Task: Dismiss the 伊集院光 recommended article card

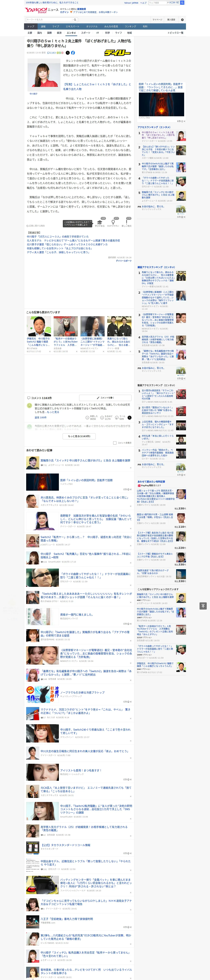Action: [x=50, y=351]
